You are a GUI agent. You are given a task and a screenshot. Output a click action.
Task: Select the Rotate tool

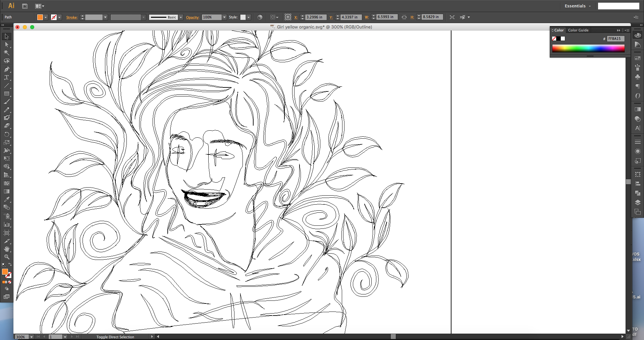(x=7, y=134)
